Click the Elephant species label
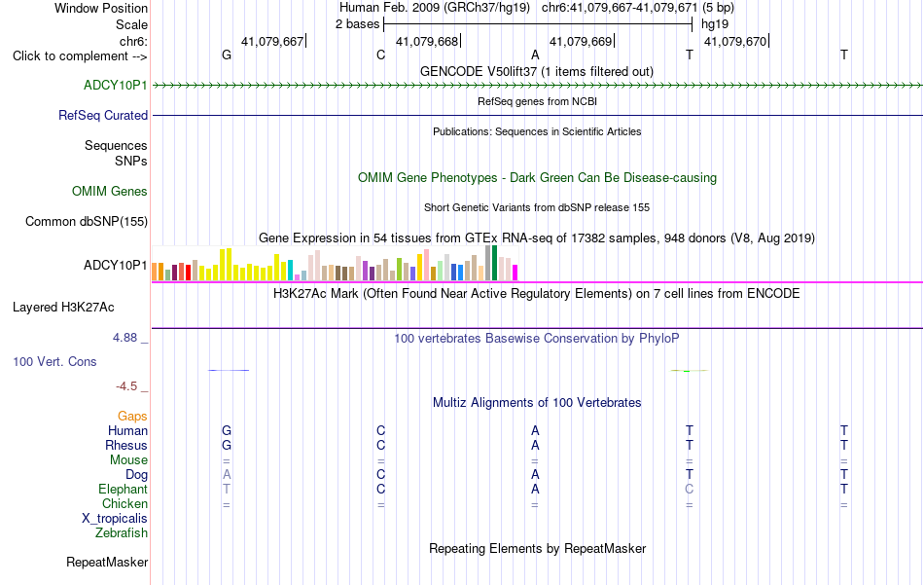The width and height of the screenshot is (924, 585). 124,489
